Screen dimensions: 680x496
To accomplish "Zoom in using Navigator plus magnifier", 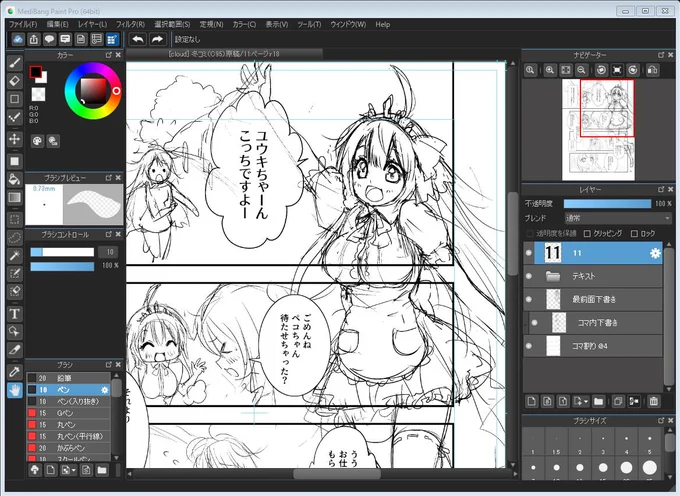I will 550,70.
